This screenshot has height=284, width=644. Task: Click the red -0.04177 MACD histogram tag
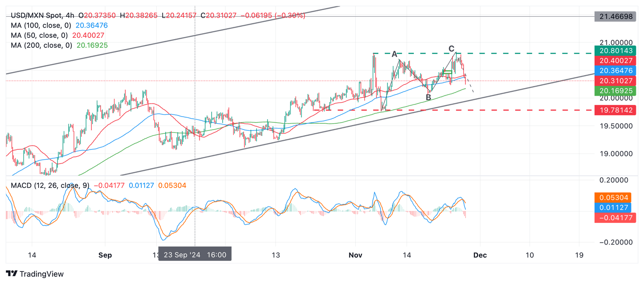[615, 217]
